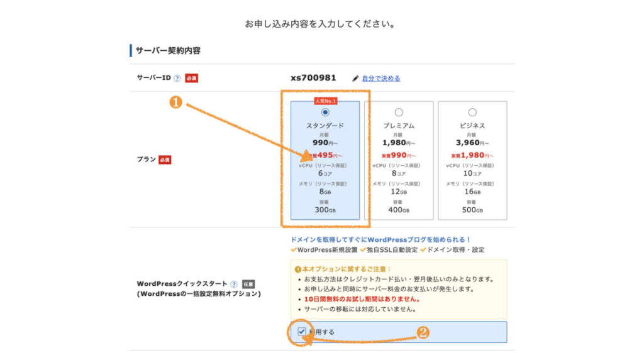This screenshot has width=644, height=353.
Task: Click the 必須 badge next to サーバーID
Action: pyautogui.click(x=191, y=79)
